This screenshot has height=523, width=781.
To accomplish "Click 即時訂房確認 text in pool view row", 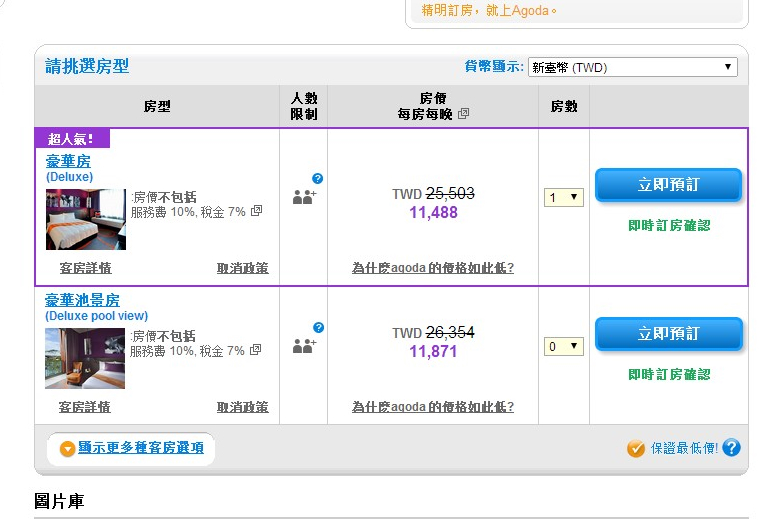I will coord(669,375).
